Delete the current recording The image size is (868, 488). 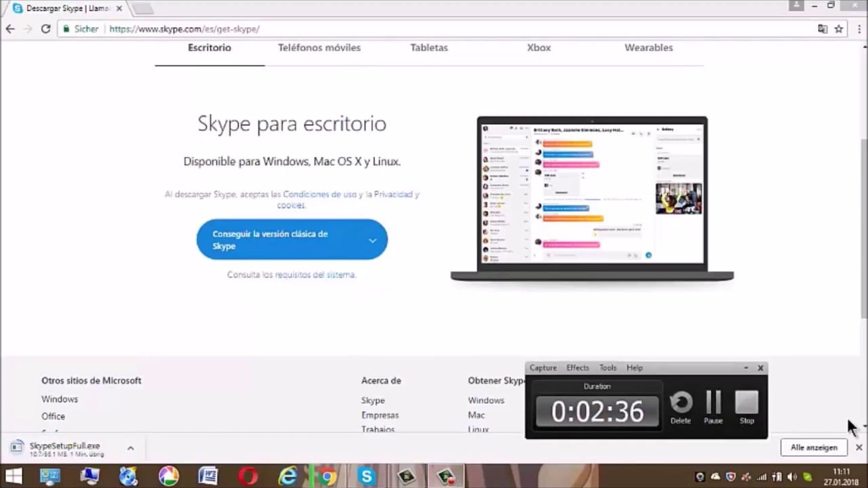point(681,407)
